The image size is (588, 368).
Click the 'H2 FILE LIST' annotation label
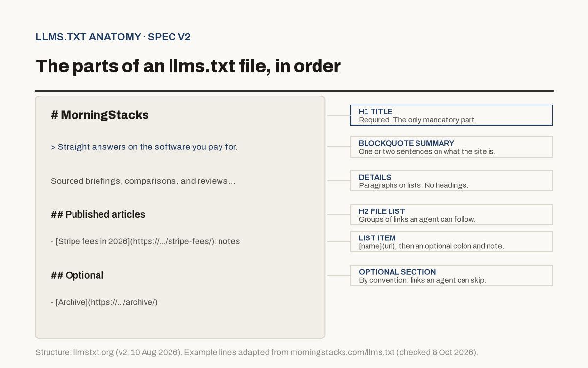point(382,211)
